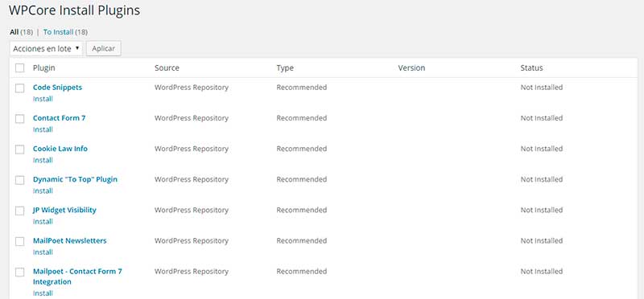This screenshot has width=644, height=299.
Task: Install Mailpoet - Contact Form 7 Integration
Action: point(43,293)
